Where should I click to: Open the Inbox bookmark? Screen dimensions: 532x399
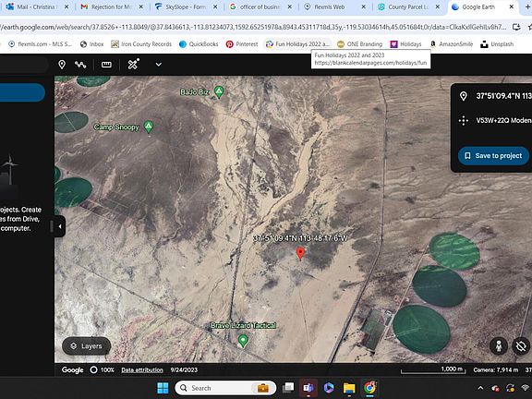click(92, 44)
